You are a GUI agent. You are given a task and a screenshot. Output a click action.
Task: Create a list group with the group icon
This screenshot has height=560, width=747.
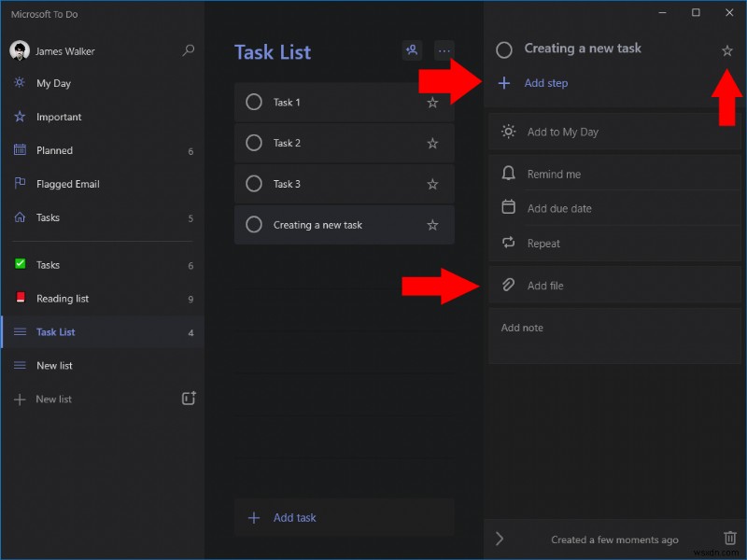coord(189,398)
